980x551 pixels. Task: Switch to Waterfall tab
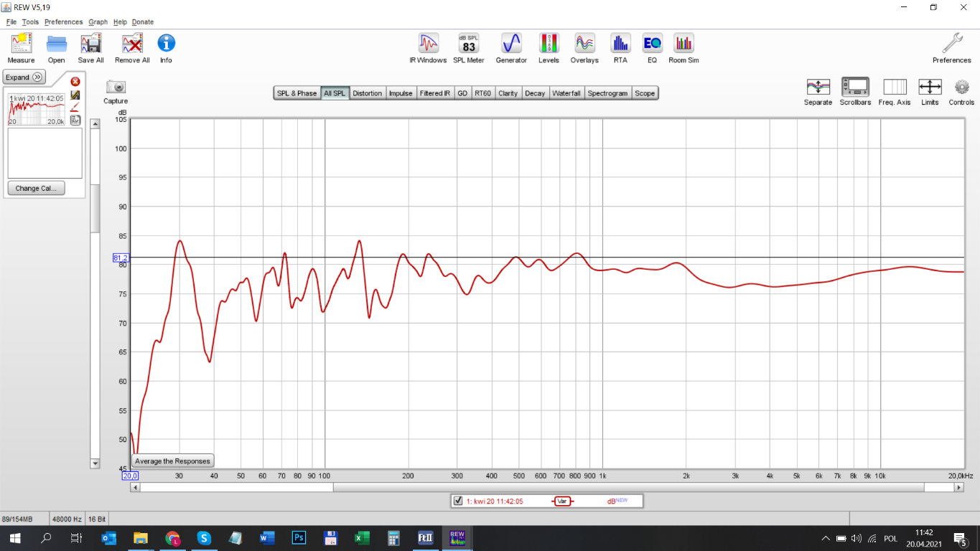(x=566, y=93)
